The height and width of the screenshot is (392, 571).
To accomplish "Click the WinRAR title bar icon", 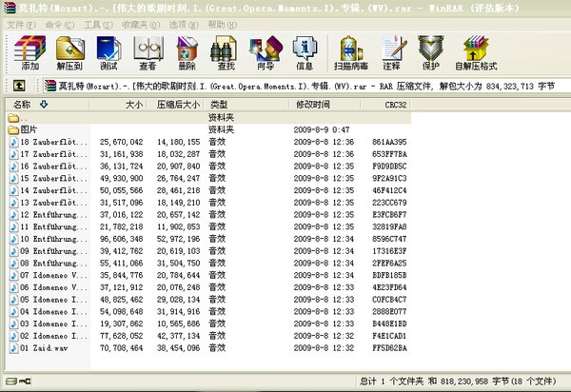I will (x=10, y=8).
